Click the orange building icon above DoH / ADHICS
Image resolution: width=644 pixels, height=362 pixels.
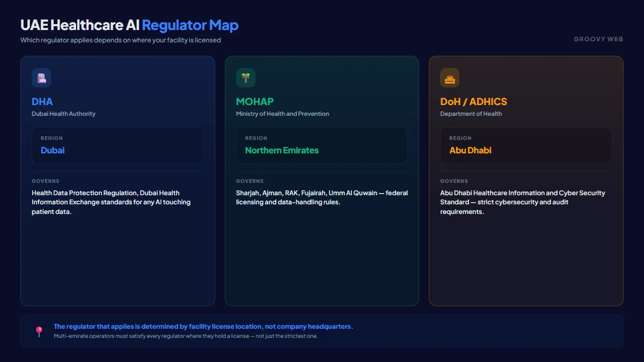(x=450, y=78)
